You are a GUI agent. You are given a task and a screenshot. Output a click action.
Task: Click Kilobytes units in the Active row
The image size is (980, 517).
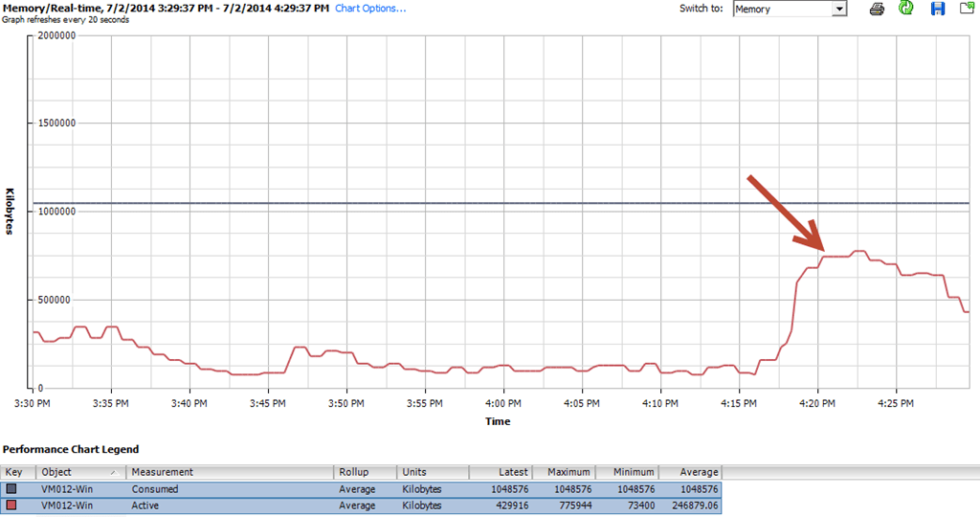click(x=422, y=506)
